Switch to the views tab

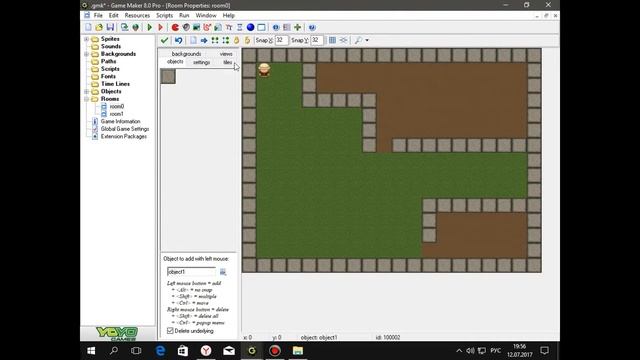point(226,54)
